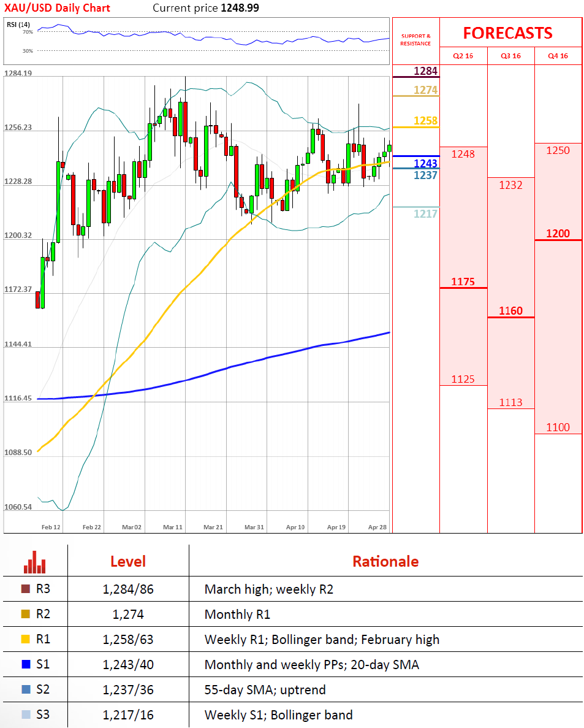The image size is (584, 728).
Task: Click the 1258 resistance level label
Action: click(425, 121)
